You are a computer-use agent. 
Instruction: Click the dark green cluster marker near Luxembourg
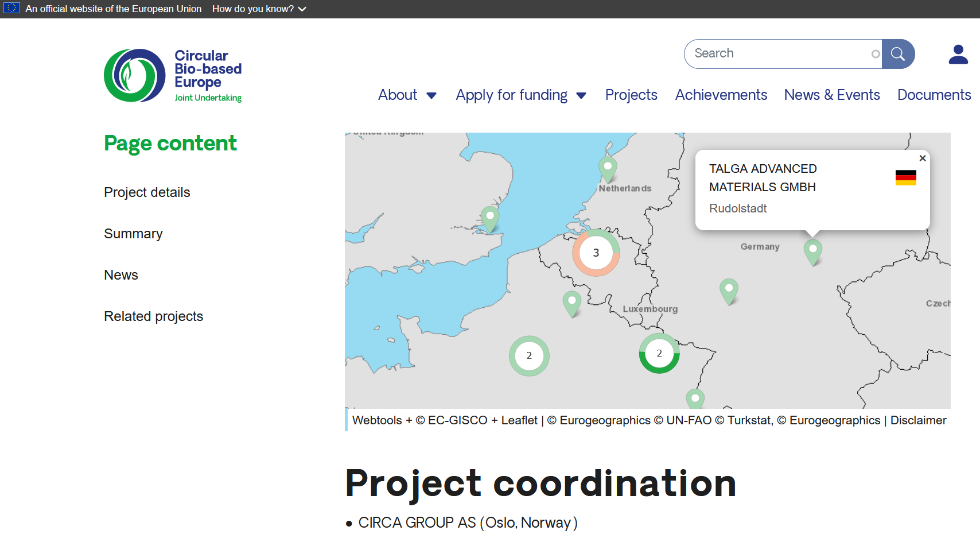point(659,354)
